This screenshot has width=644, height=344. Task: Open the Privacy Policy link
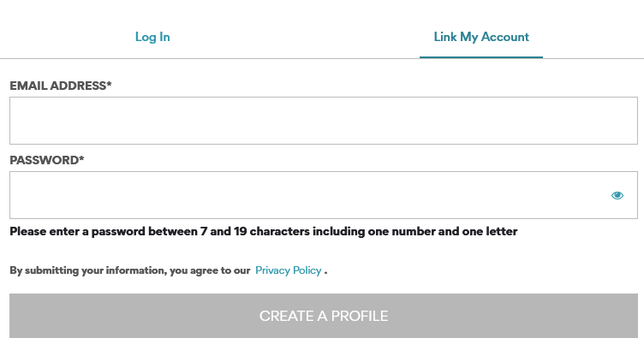[288, 270]
